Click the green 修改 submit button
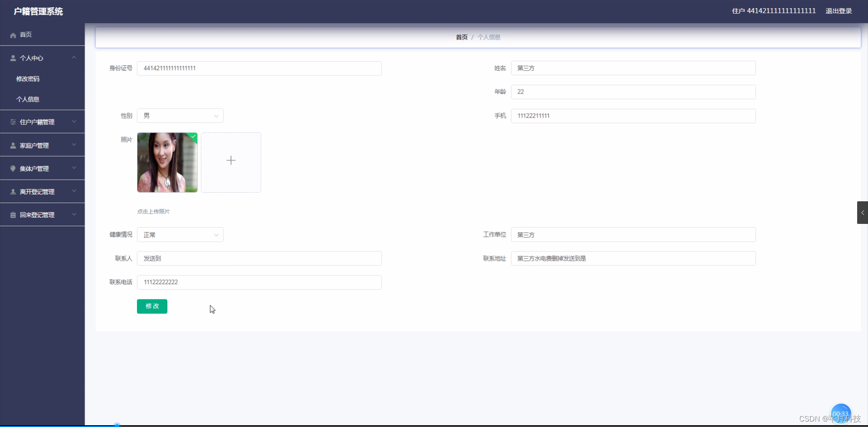 pos(152,306)
